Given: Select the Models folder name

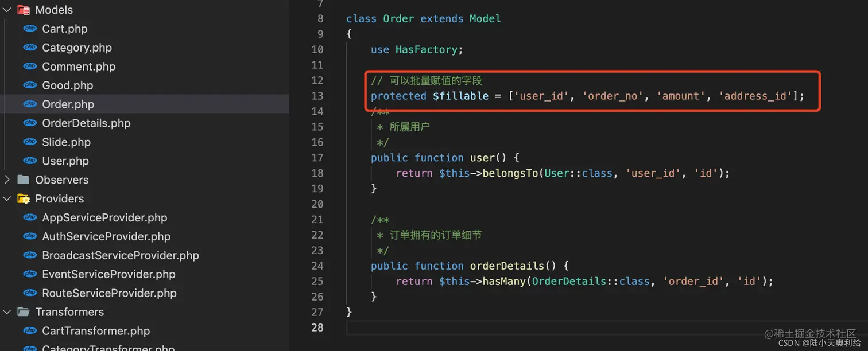Looking at the screenshot, I should pos(54,10).
